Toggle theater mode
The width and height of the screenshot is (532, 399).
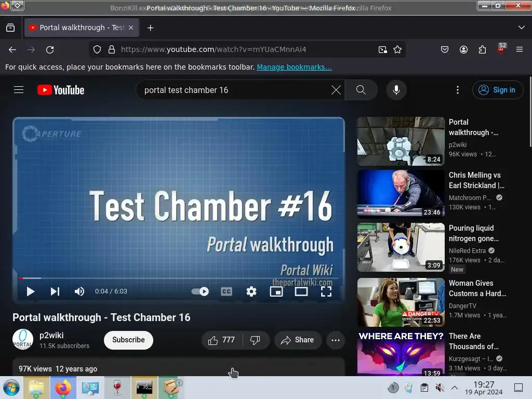click(301, 291)
